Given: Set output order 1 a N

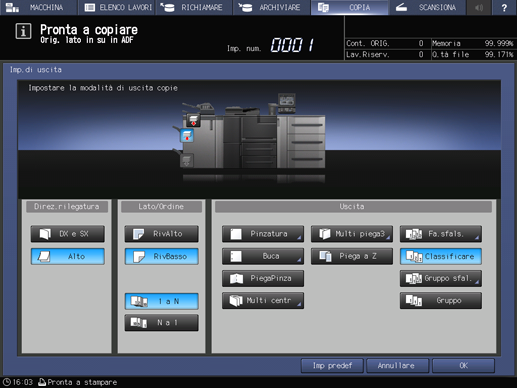Looking at the screenshot, I should [x=161, y=301].
